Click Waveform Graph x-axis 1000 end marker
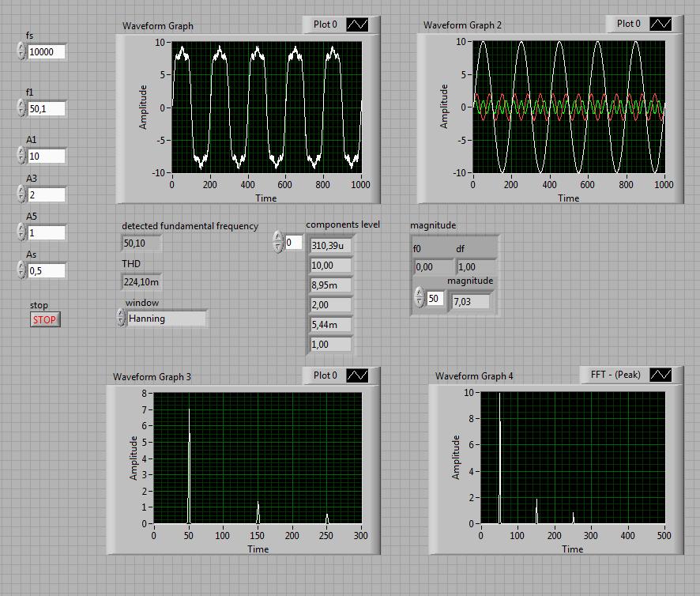Viewport: 700px width, 596px height. pyautogui.click(x=360, y=184)
